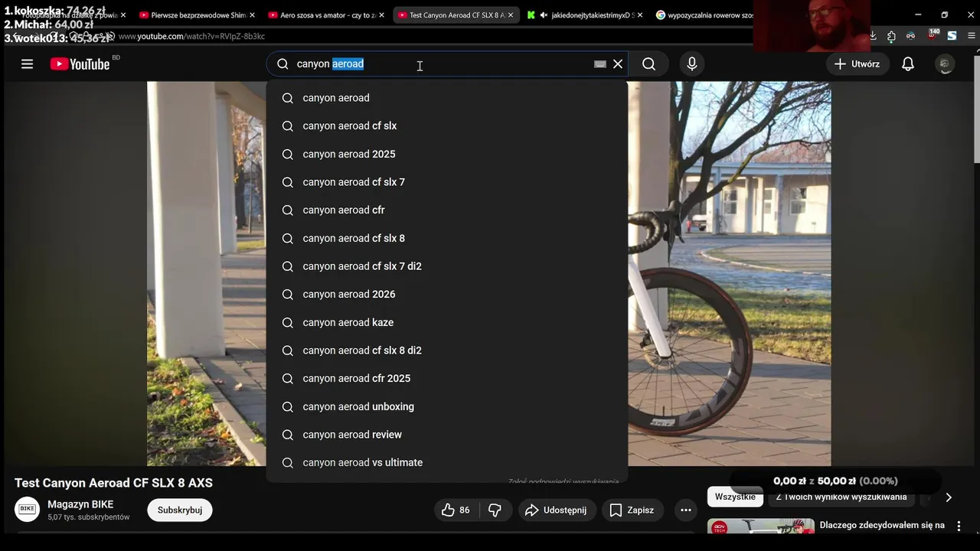Click the magnifier search submit button
The width and height of the screenshot is (980, 551).
tap(648, 64)
